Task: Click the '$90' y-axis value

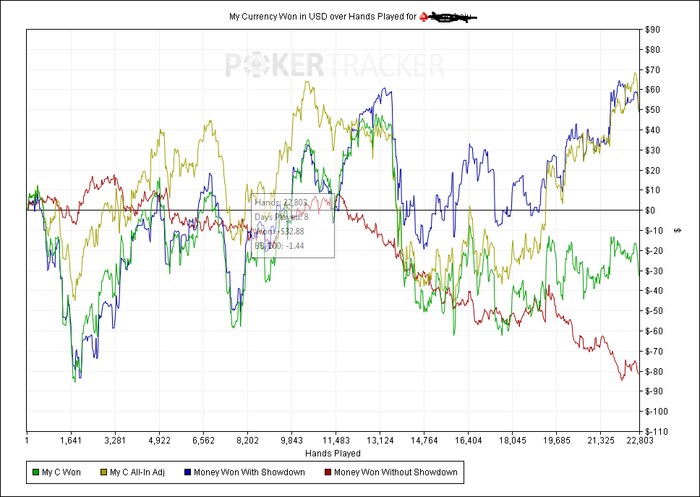Action: [x=653, y=30]
